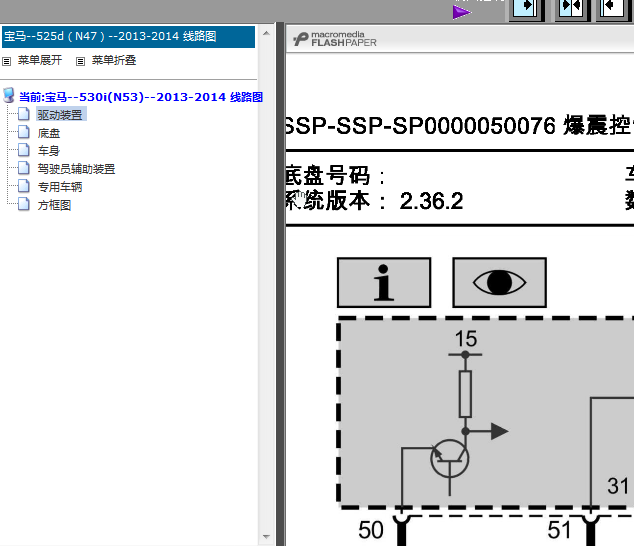This screenshot has height=546, width=634.
Task: Click the current 宝马--530i(N53) wiring diagram link
Action: click(x=141, y=97)
